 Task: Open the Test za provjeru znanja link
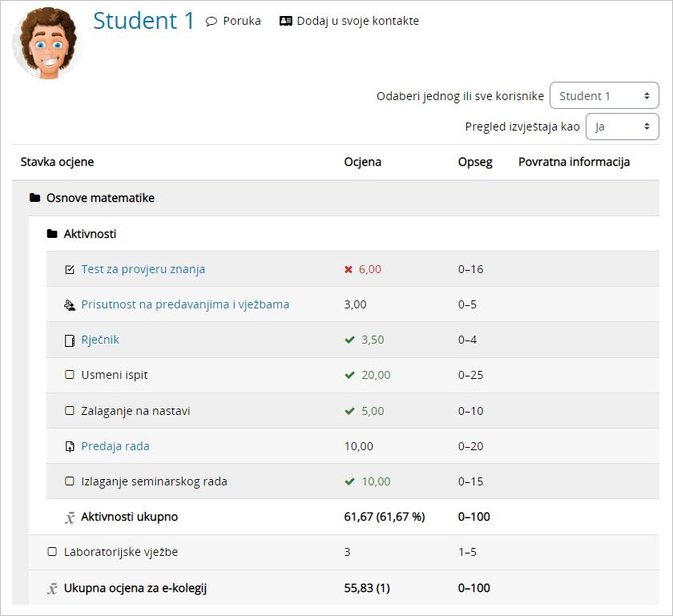click(143, 269)
